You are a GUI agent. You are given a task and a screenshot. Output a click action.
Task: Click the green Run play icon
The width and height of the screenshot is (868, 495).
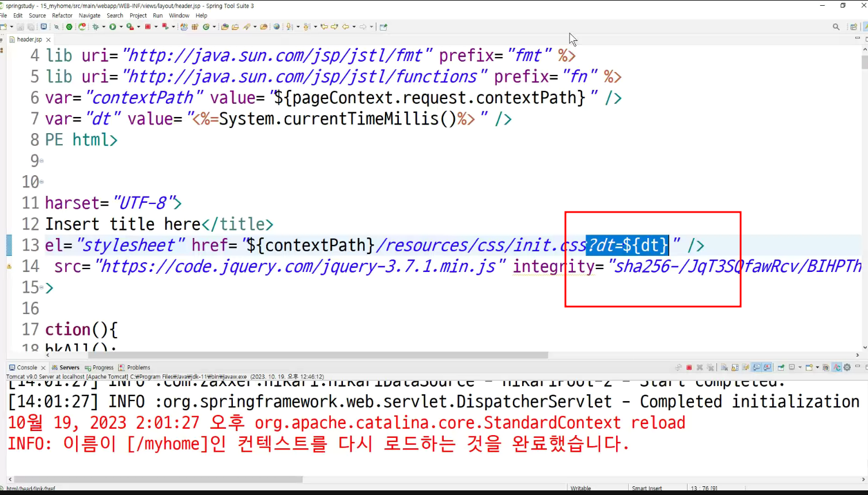pos(112,27)
